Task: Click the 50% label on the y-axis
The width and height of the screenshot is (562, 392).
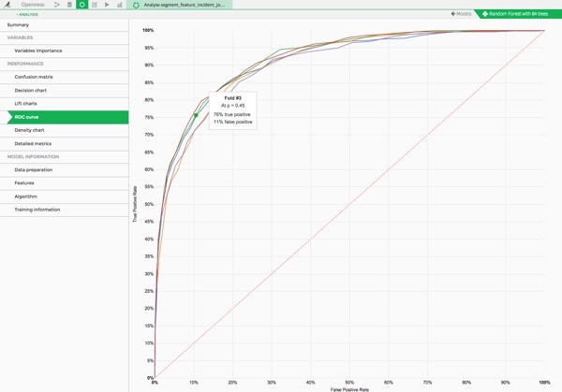Action: (x=149, y=204)
